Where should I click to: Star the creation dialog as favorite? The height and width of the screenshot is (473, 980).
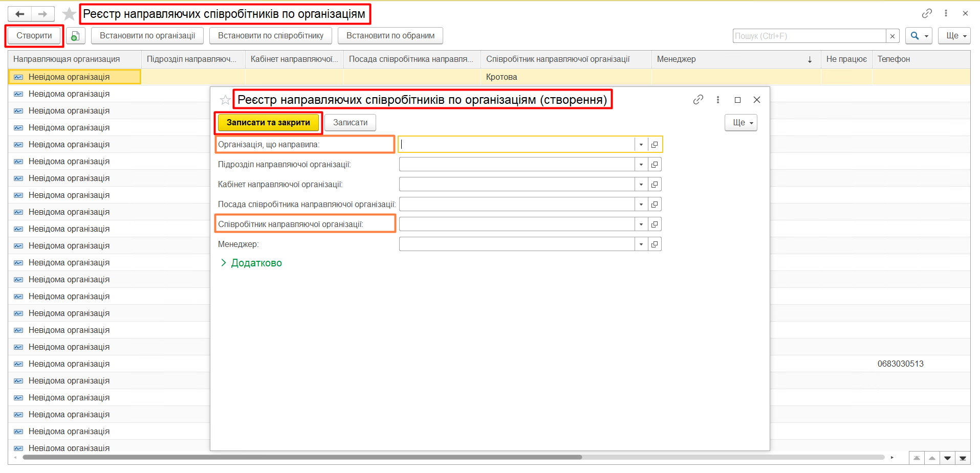[225, 100]
